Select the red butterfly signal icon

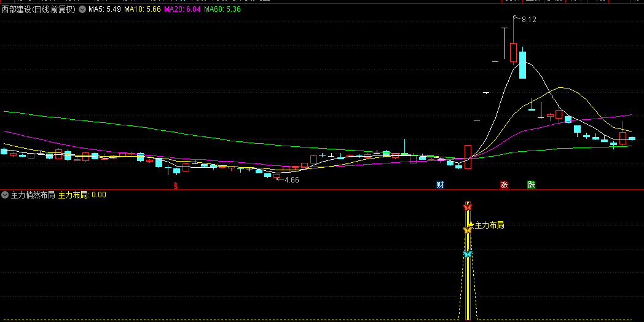click(x=468, y=207)
